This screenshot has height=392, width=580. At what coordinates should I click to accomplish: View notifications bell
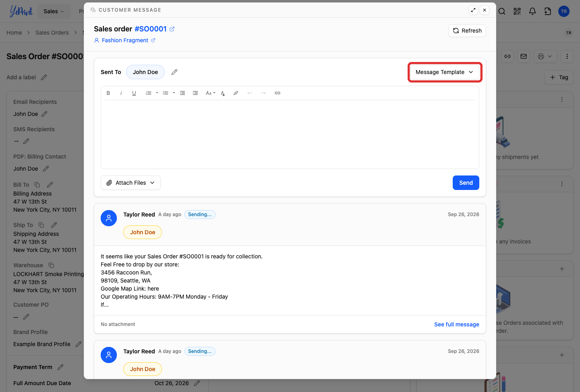pyautogui.click(x=532, y=11)
